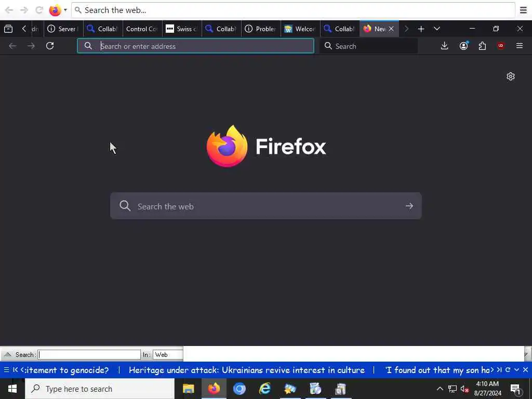Personalize new tab with gear icon
532x399 pixels.
(x=510, y=76)
